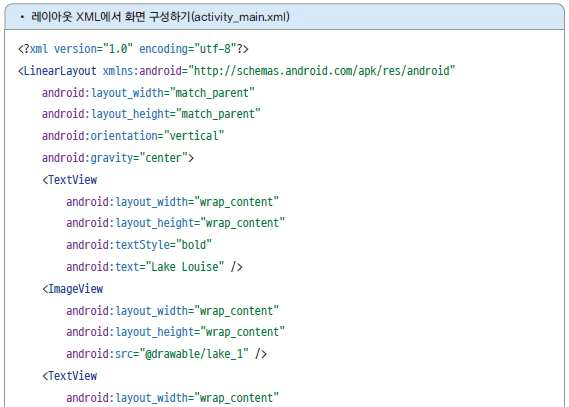Image resolution: width=569 pixels, height=407 pixels.
Task: Click the ImageView opening tag
Action: tap(73, 289)
